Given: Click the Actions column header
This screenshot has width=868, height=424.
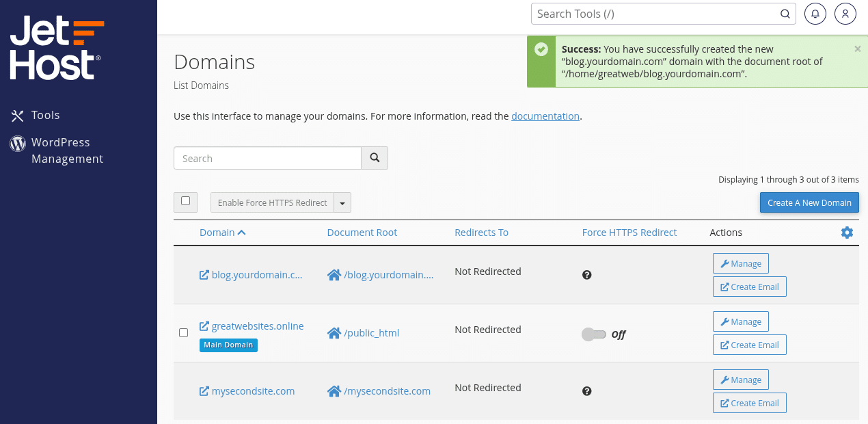Looking at the screenshot, I should pos(726,233).
